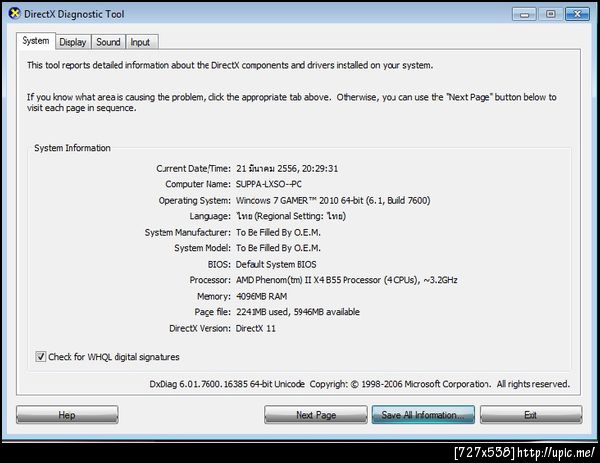Click the DirectX icon in title bar

pyautogui.click(x=15, y=13)
